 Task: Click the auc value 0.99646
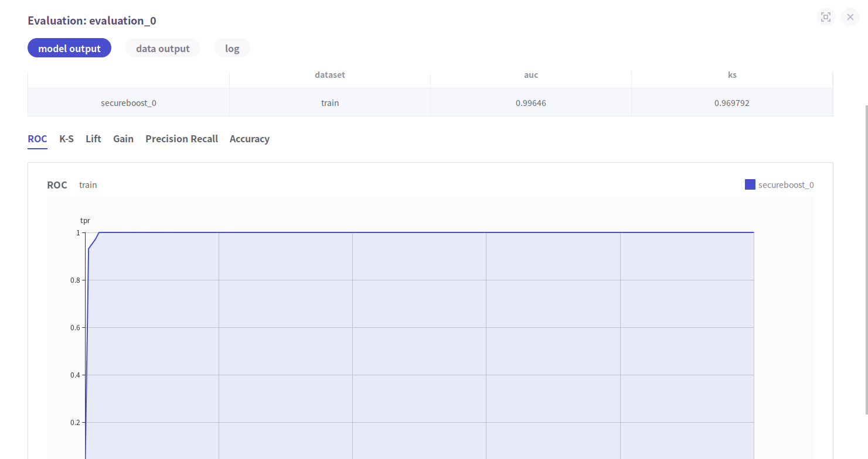coord(531,102)
